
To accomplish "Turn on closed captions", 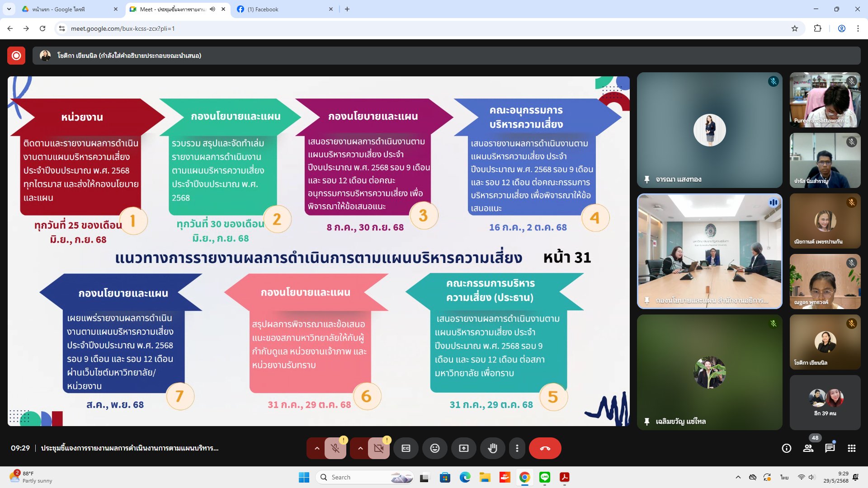I will point(406,448).
